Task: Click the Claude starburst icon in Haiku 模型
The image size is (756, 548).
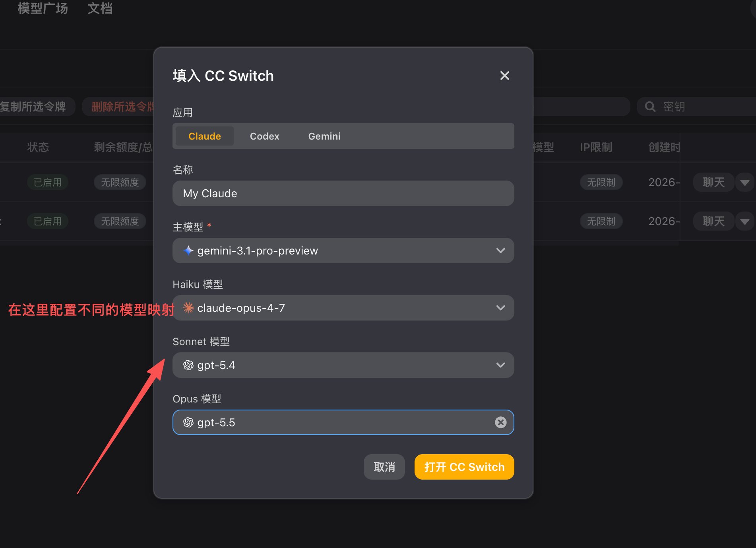Action: pyautogui.click(x=188, y=308)
